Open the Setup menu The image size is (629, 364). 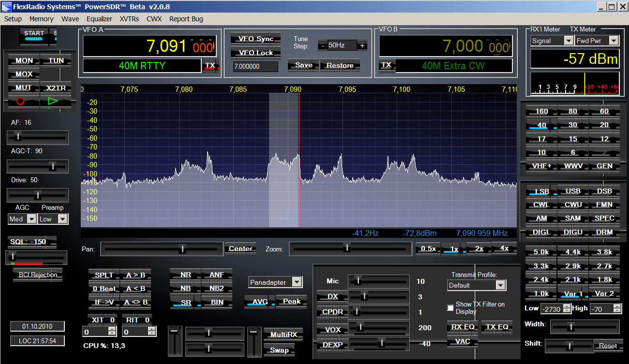pos(13,19)
